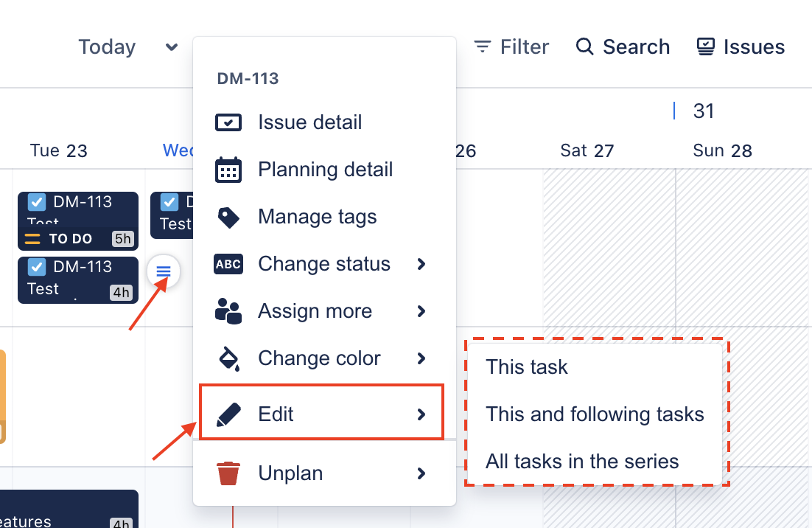
Task: Expand the dropdown arrow next to Today
Action: pyautogui.click(x=172, y=47)
